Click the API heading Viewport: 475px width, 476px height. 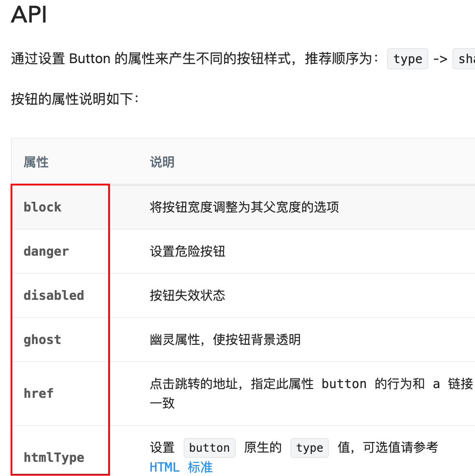click(29, 14)
